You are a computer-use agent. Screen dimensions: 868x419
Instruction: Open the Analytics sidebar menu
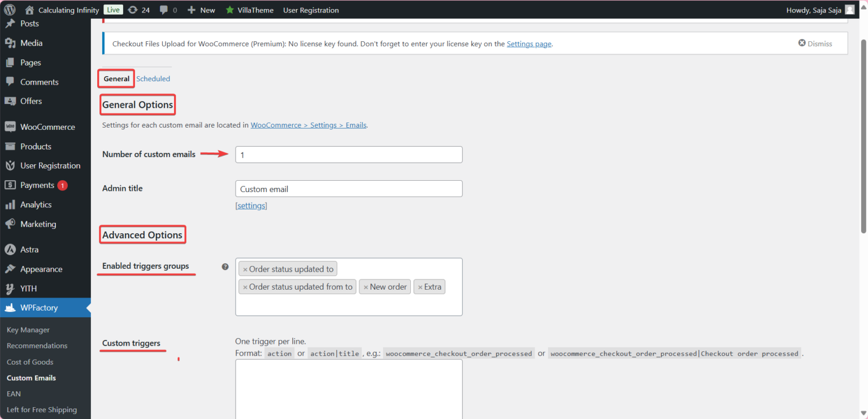tap(36, 204)
